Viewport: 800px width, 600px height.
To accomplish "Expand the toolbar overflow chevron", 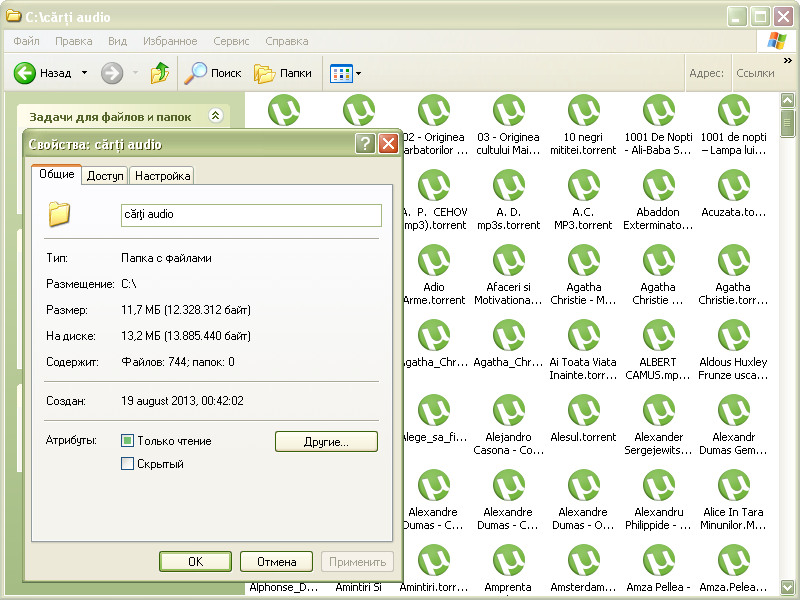I will point(787,61).
